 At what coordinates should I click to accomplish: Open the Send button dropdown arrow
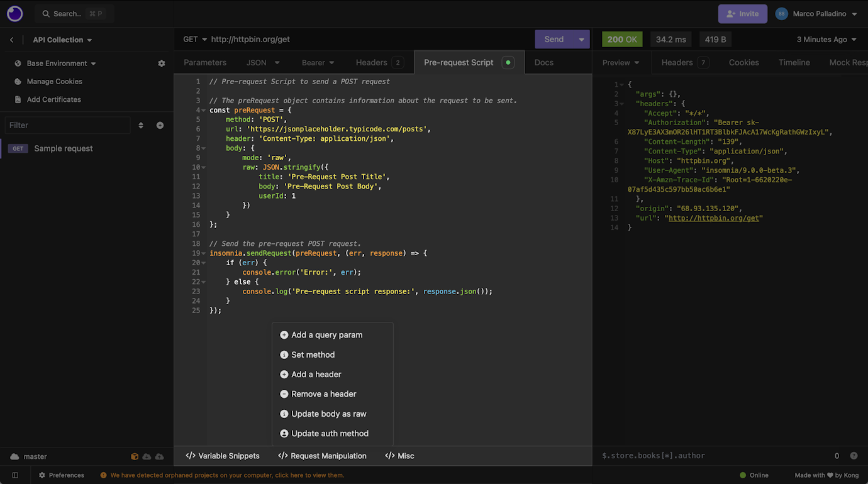pos(579,39)
